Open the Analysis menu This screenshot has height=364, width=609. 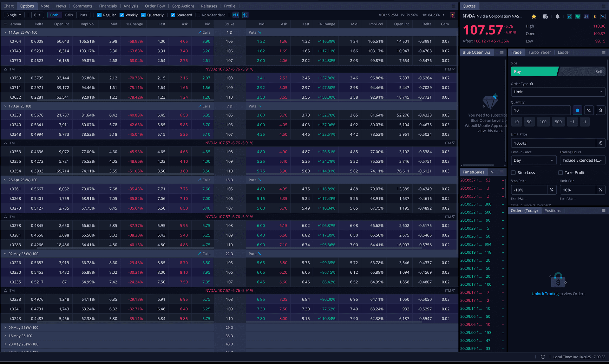(x=131, y=6)
